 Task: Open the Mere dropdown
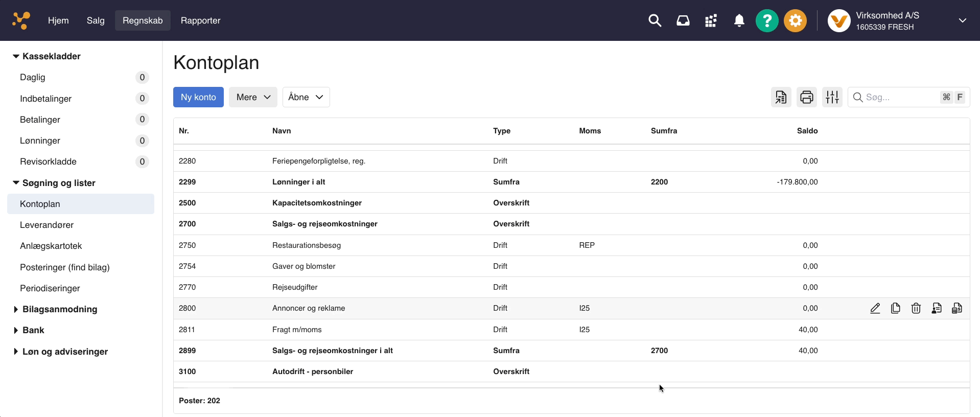click(x=253, y=97)
